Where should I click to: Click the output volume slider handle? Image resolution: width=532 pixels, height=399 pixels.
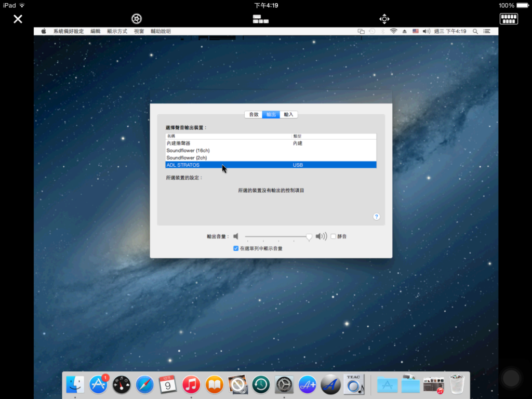(x=309, y=236)
